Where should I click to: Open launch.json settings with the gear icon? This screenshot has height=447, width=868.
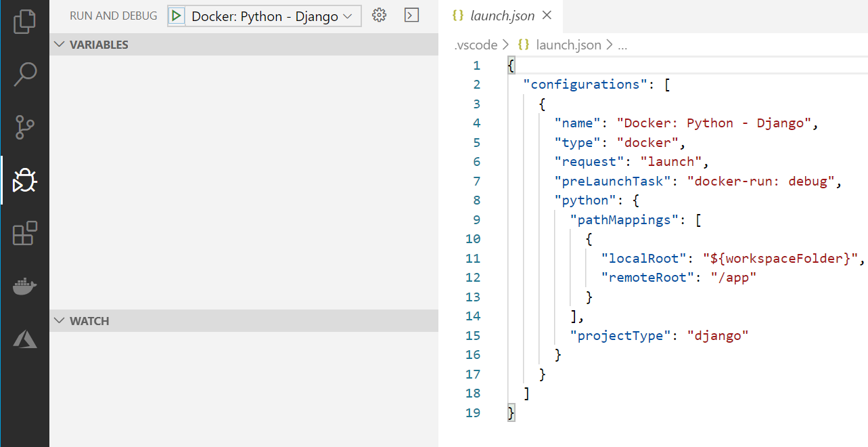[379, 15]
